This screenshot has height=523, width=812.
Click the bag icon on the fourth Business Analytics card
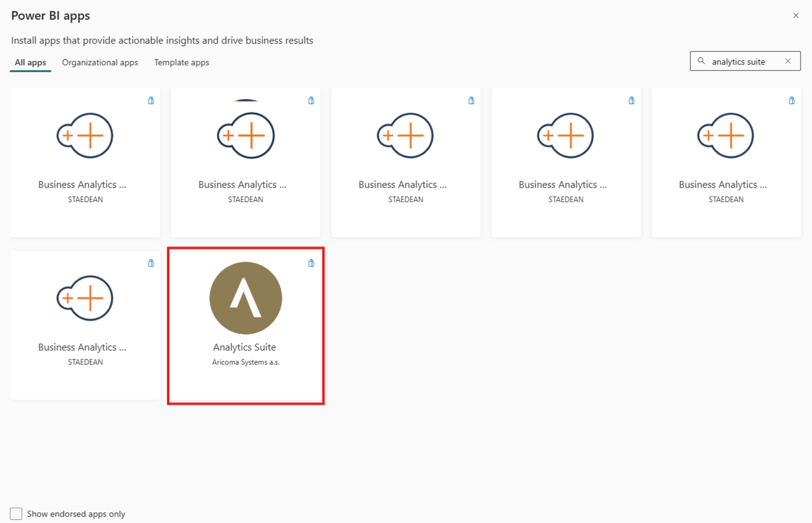tap(631, 100)
